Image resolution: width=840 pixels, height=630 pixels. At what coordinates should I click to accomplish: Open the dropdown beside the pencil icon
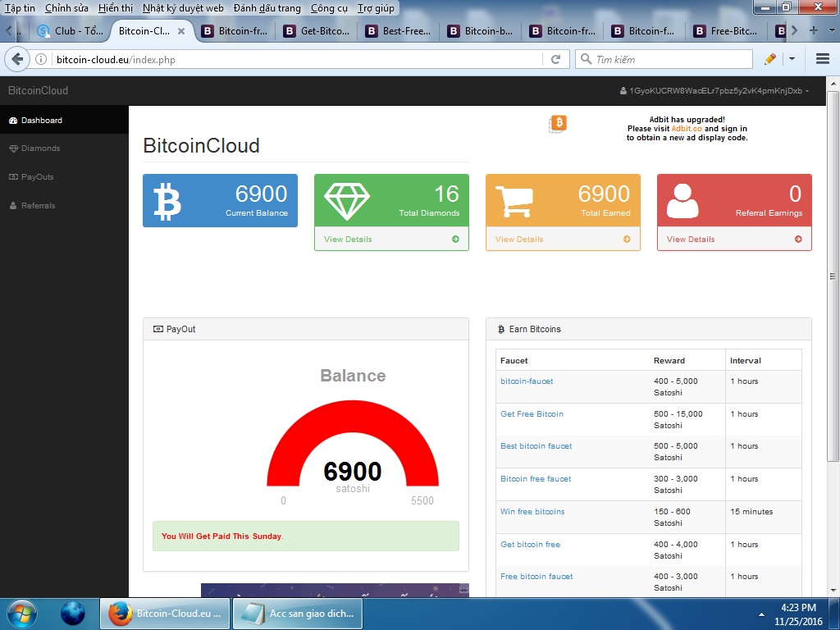click(792, 59)
